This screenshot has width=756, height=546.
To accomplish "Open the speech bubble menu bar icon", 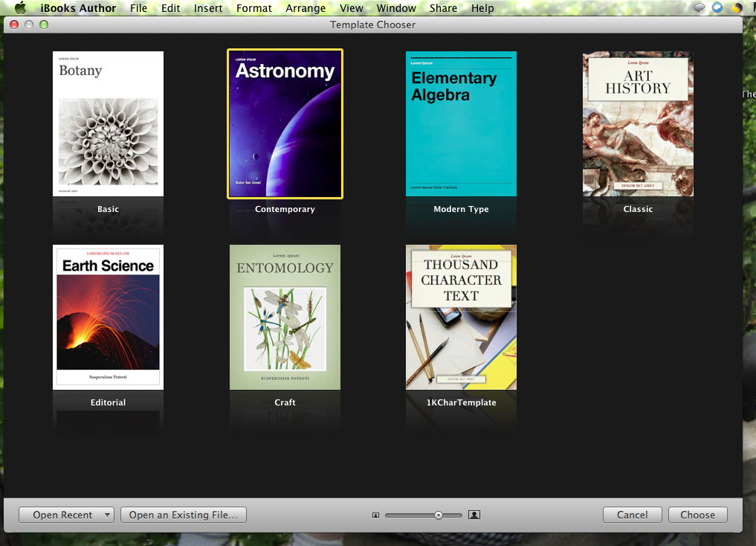I will click(x=699, y=7).
